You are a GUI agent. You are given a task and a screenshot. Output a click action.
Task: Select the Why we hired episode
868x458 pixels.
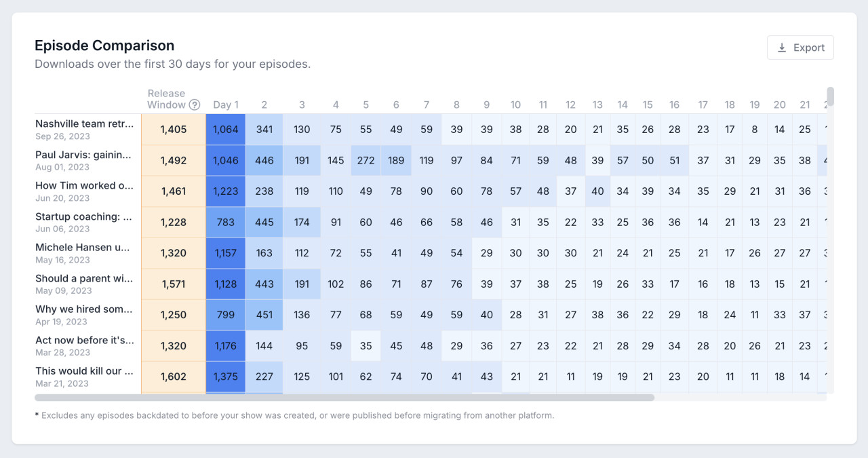84,309
